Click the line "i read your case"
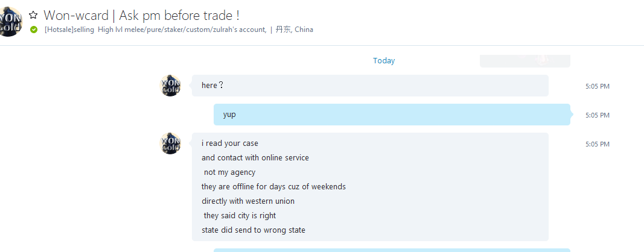The width and height of the screenshot is (644, 252). [230, 143]
